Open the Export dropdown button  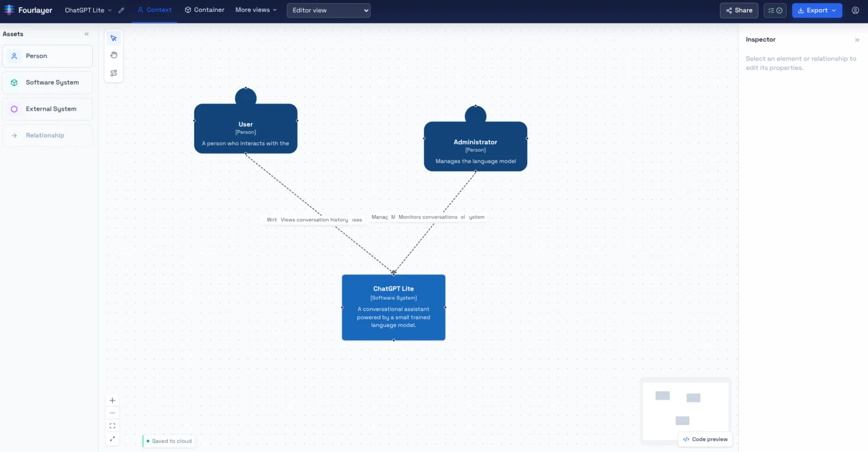[x=817, y=10]
